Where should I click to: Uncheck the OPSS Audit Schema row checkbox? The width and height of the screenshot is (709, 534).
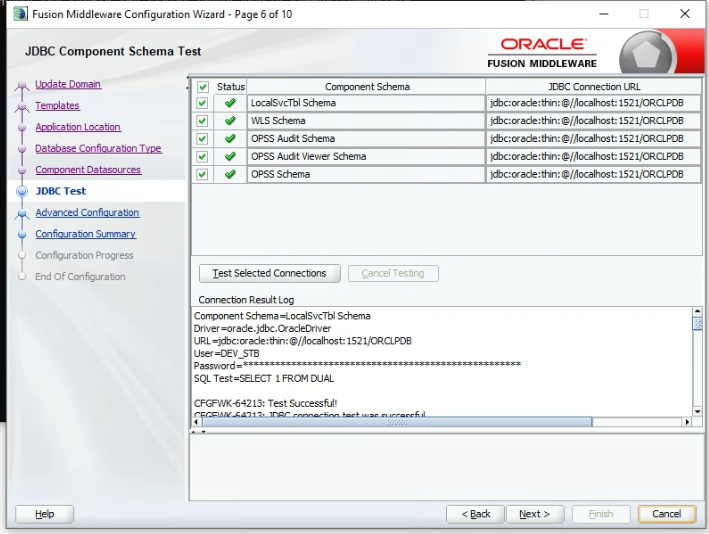(202, 138)
